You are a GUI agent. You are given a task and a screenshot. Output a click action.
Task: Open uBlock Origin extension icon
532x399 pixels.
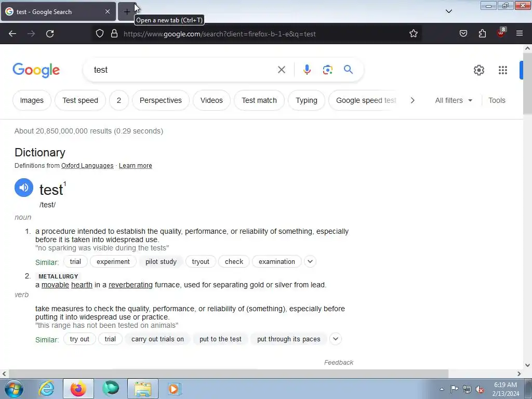pos(501,33)
